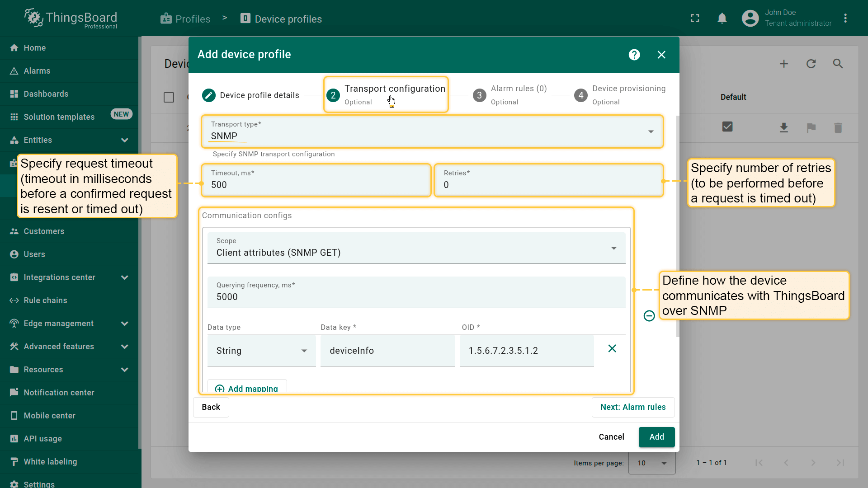Open notifications bell icon
The width and height of the screenshot is (868, 488).
(722, 19)
